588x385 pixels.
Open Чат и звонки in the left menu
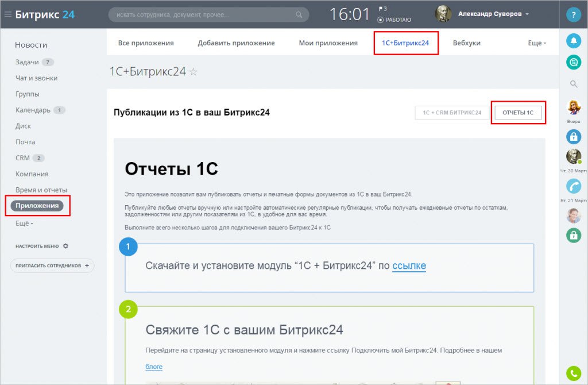point(36,78)
